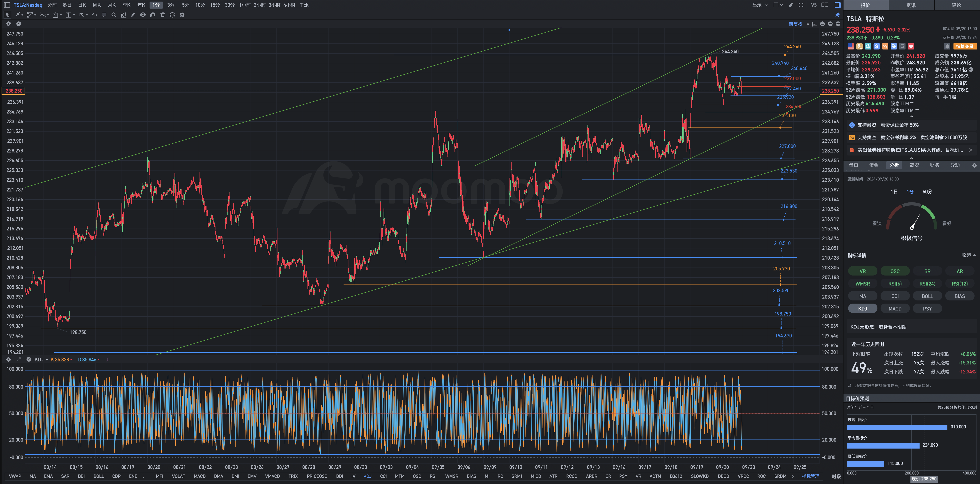Open the 前复权 adjustment dropdown

pos(798,24)
